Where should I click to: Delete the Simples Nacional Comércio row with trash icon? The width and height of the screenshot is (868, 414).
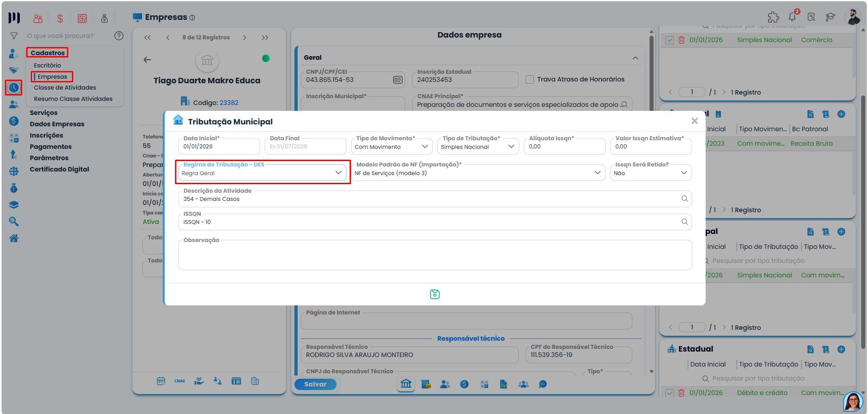pyautogui.click(x=681, y=40)
